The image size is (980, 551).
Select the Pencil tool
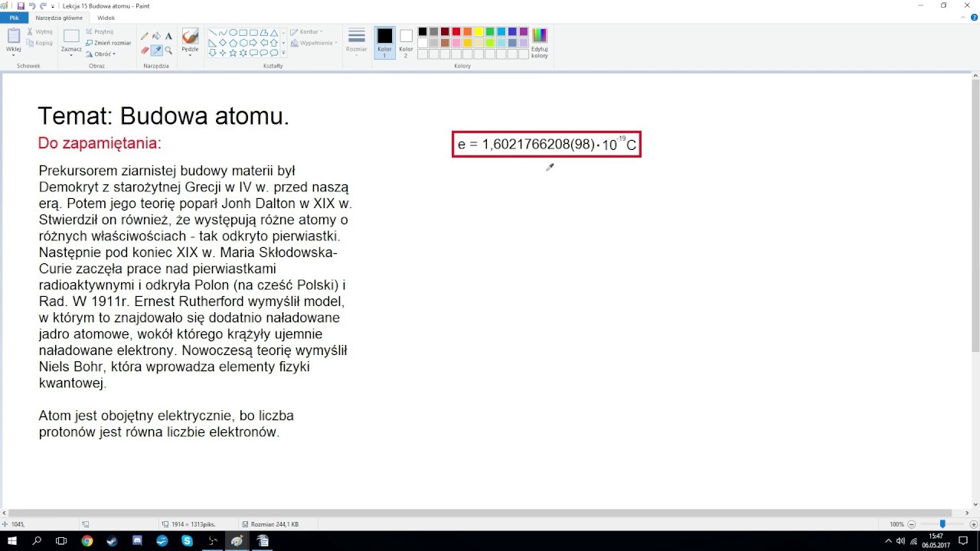point(144,36)
